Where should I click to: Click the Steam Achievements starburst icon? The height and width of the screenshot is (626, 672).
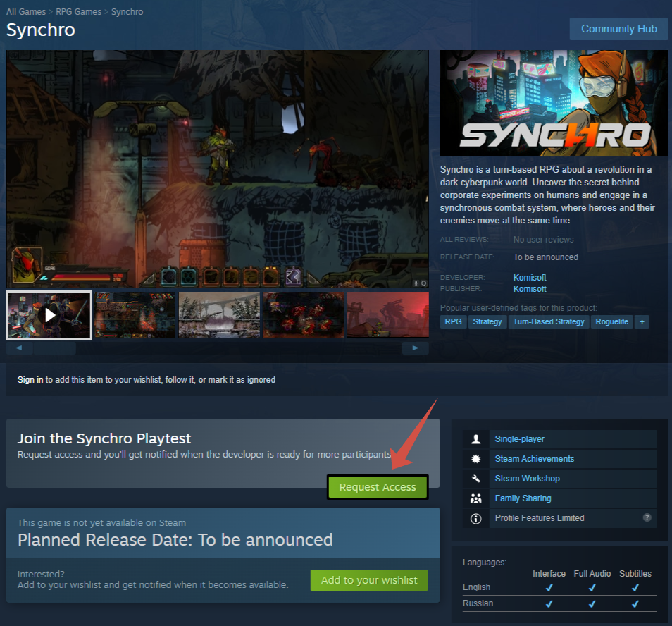click(x=475, y=459)
